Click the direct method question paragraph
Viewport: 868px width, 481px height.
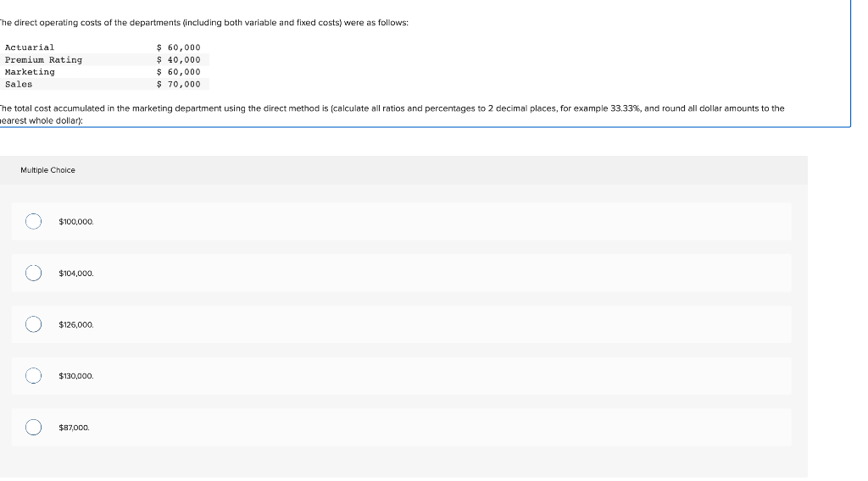pos(392,114)
